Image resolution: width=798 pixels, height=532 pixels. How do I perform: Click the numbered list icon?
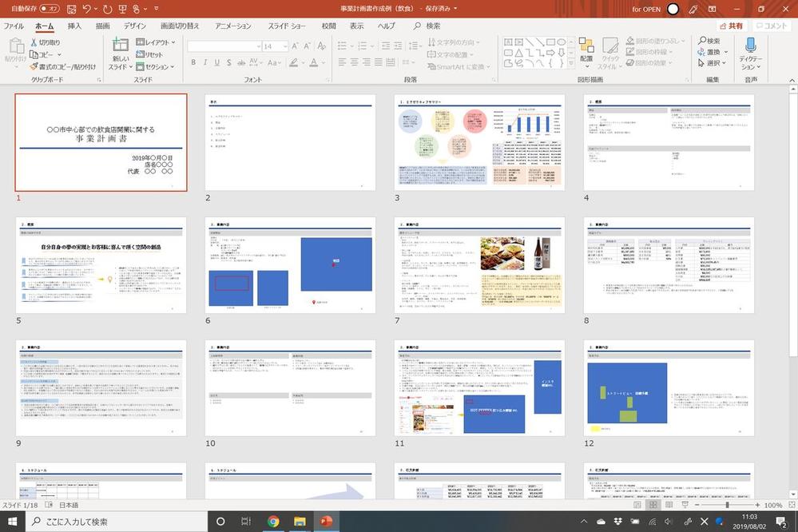tap(363, 46)
